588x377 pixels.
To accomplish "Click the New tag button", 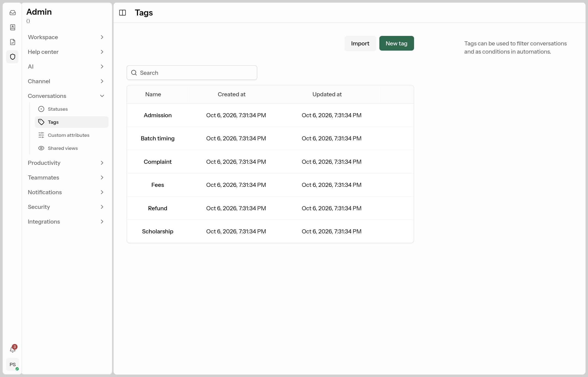I will pos(396,44).
